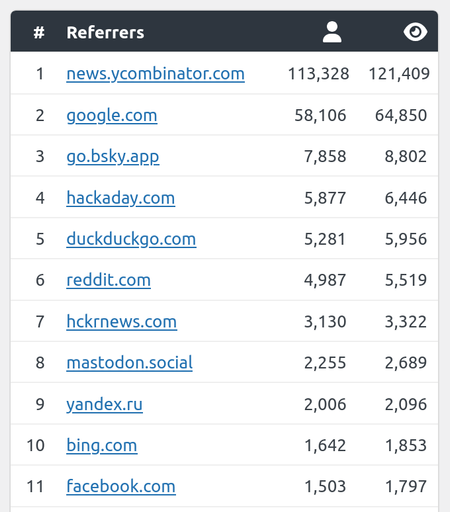The height and width of the screenshot is (512, 450).
Task: Open hackaday.com referrer link
Action: pos(121,198)
